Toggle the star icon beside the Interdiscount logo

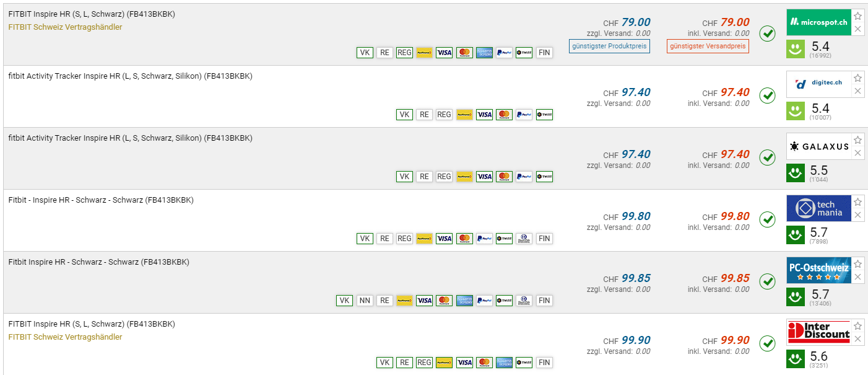click(857, 326)
